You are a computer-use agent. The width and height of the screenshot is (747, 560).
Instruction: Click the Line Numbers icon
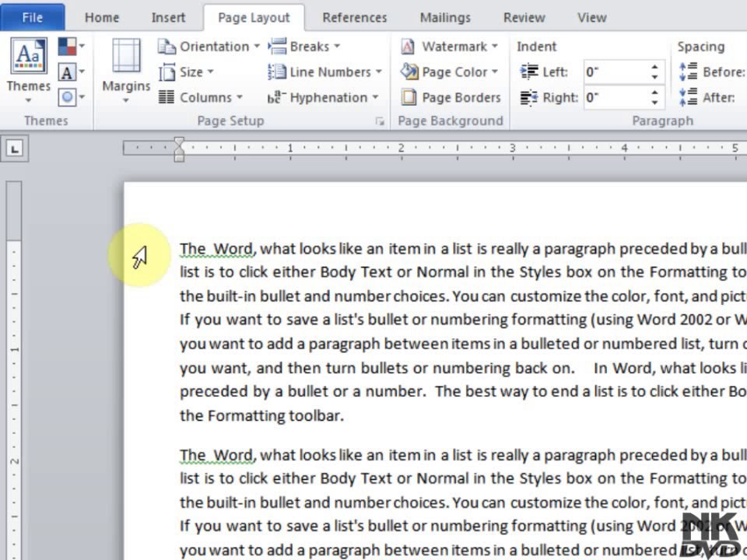point(277,72)
